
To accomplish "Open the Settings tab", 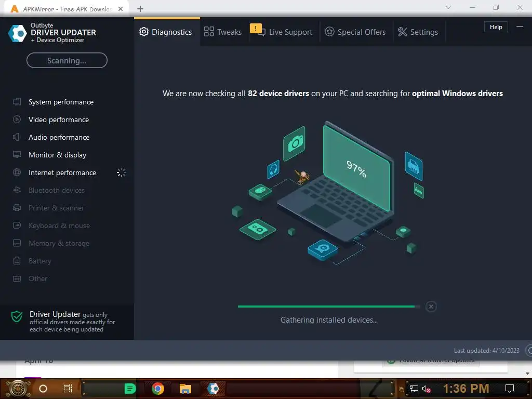I will point(418,32).
